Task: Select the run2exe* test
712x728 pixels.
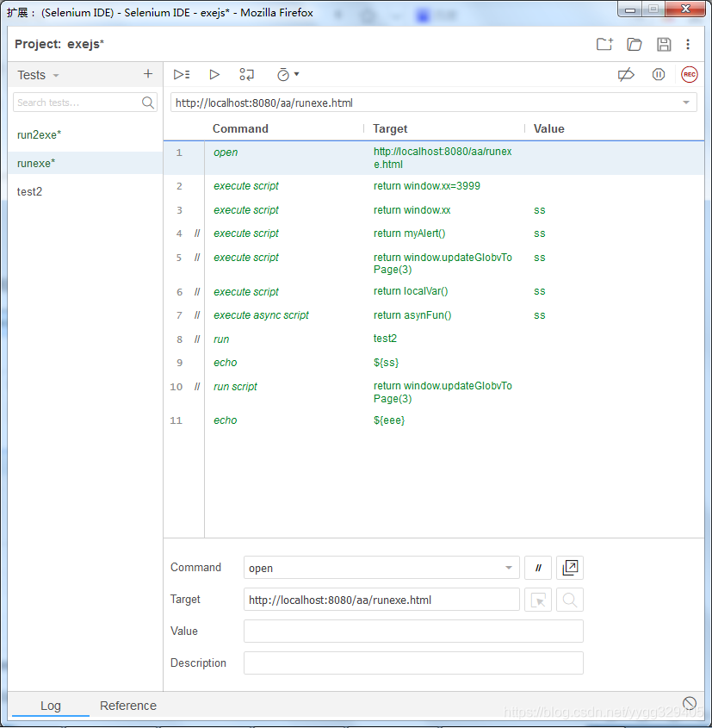Action: [x=85, y=134]
